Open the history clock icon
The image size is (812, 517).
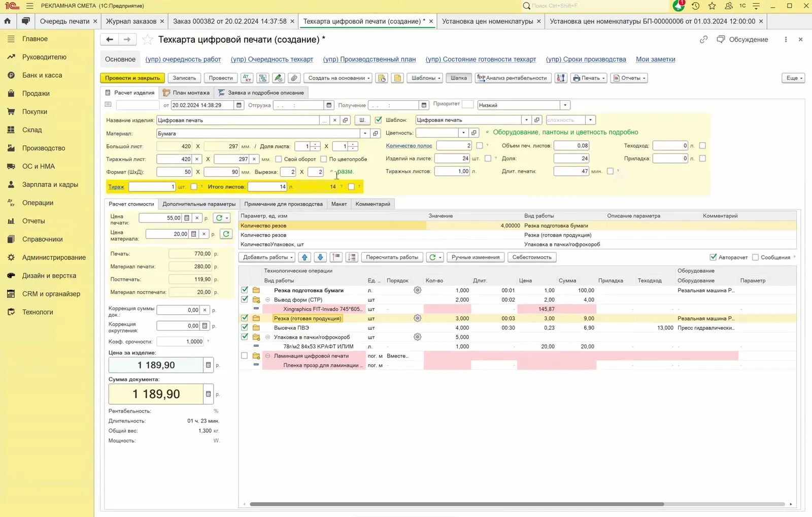tap(695, 6)
